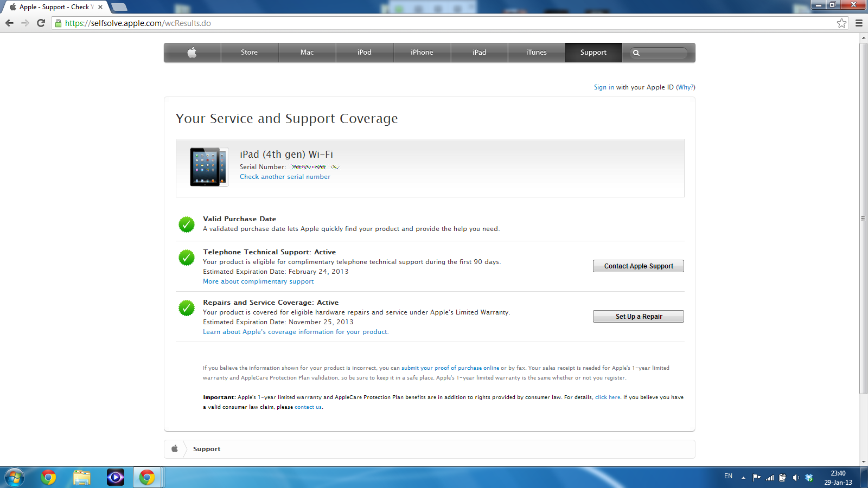Click the green checkmark beside Repairs and Service Coverage

pos(187,308)
